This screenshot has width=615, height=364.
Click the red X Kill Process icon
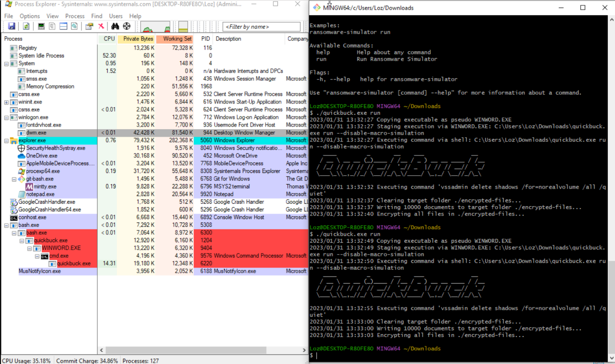(101, 26)
